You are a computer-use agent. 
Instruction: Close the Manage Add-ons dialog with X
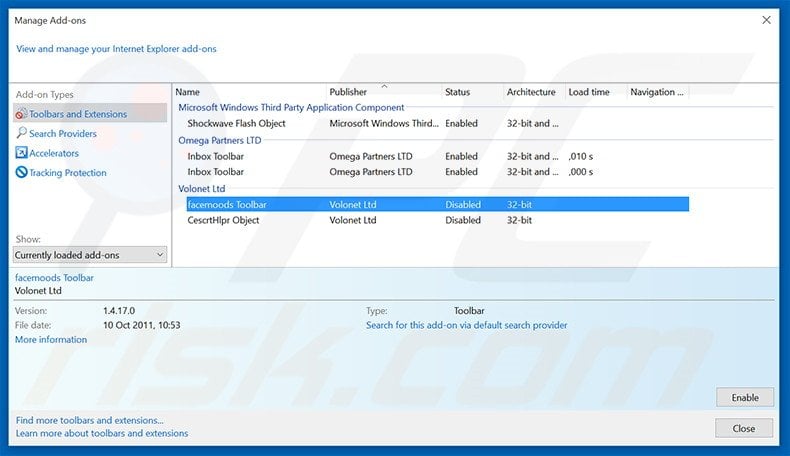(x=766, y=20)
